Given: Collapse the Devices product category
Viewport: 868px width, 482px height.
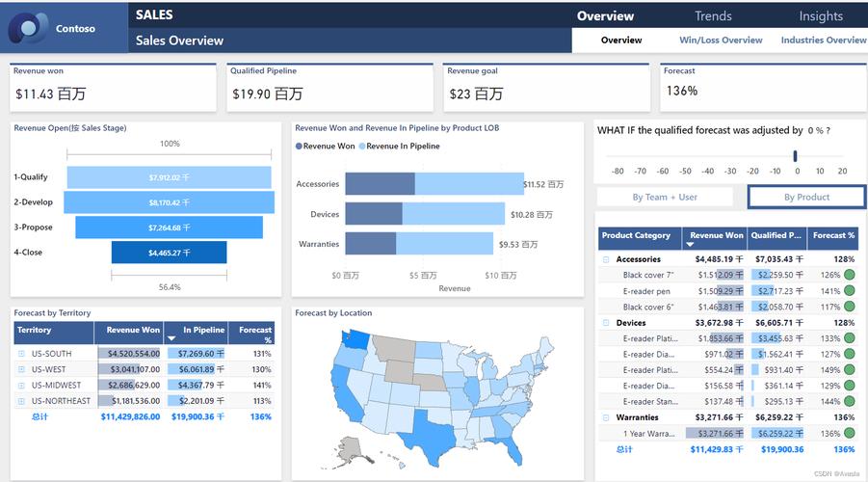Looking at the screenshot, I should (606, 323).
